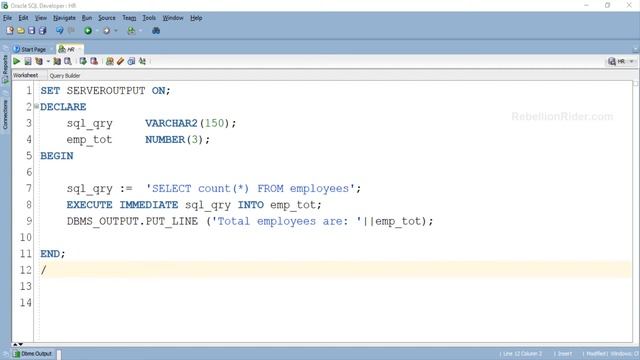Open the SQL Worksheet connection dropdown arrow
640x360 pixels.
click(141, 31)
